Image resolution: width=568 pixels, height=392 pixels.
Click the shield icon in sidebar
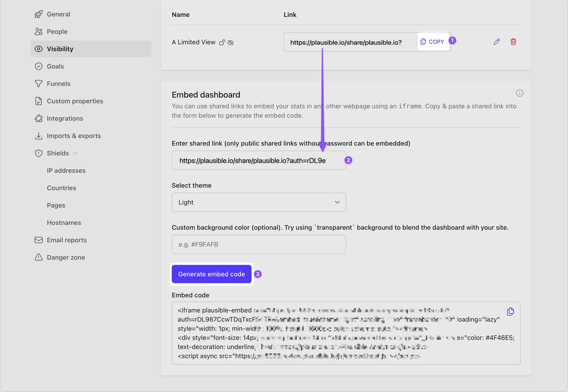39,153
